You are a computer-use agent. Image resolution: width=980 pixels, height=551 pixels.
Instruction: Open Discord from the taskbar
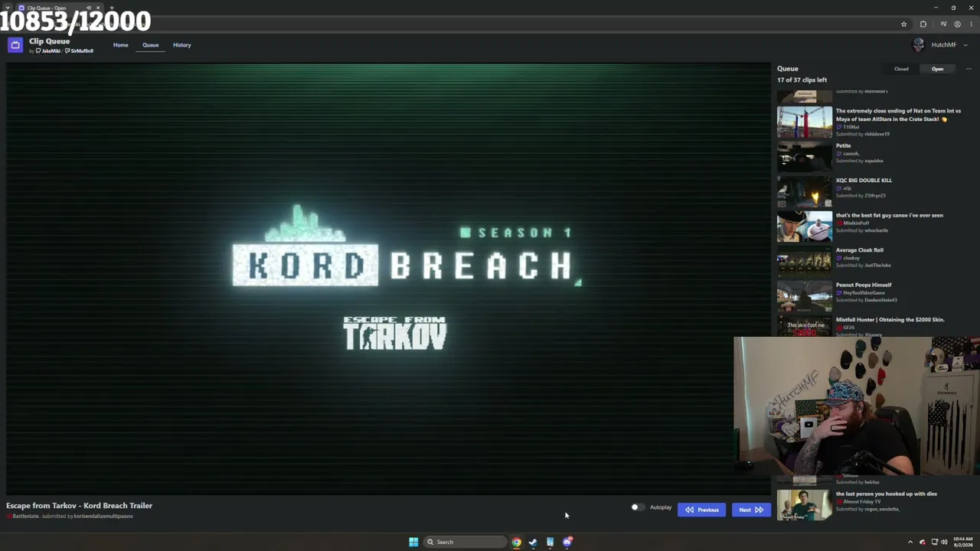coord(567,542)
